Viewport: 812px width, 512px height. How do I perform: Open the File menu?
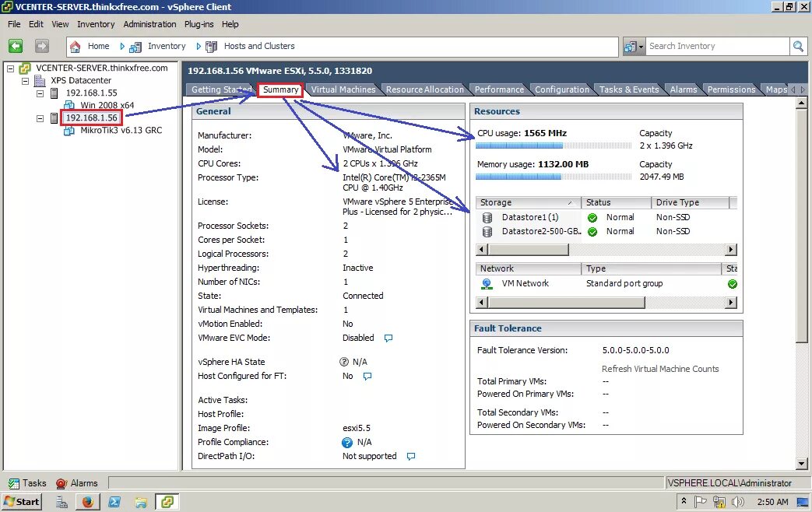tap(14, 24)
